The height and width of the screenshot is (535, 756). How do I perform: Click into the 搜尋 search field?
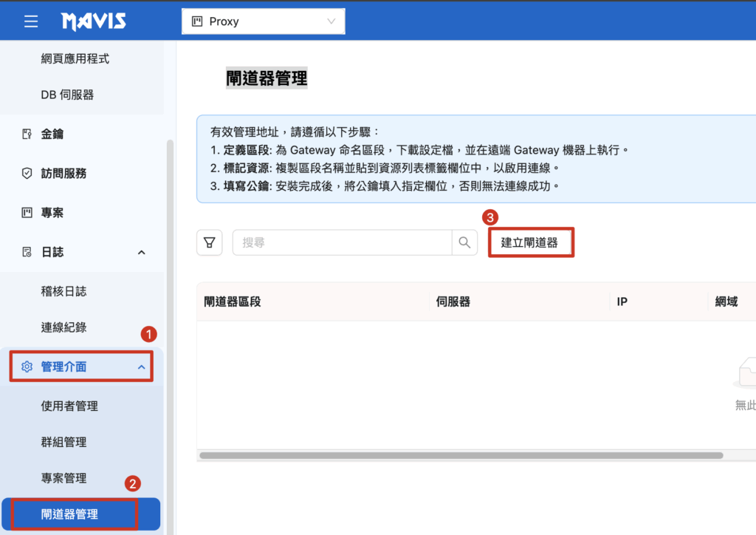[342, 242]
